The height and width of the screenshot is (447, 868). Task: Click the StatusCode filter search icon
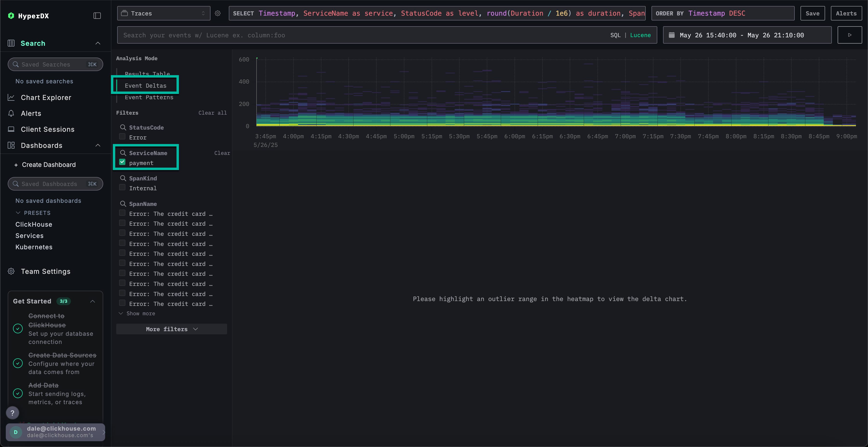[x=123, y=127]
